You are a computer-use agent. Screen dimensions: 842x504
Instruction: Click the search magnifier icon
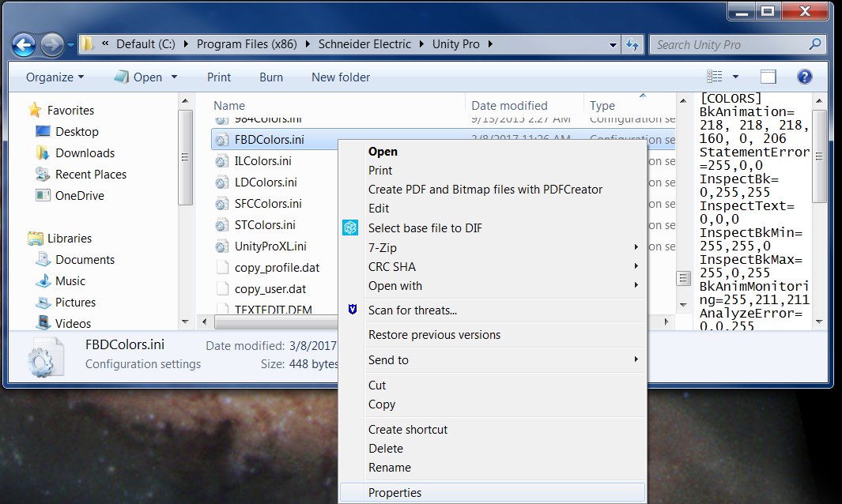coord(815,44)
